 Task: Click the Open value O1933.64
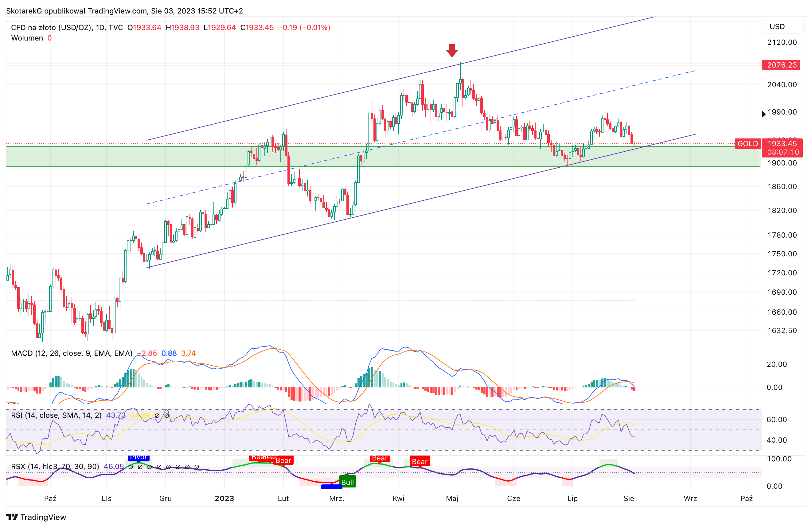coord(144,27)
